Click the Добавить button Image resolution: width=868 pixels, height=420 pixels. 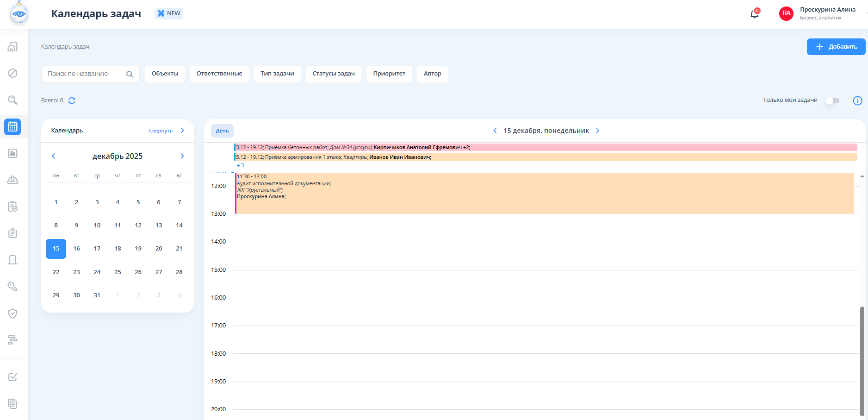pos(836,47)
